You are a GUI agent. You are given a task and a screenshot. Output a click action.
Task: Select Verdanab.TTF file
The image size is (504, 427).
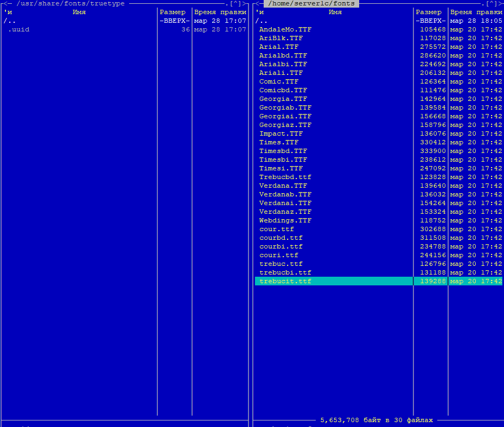click(x=285, y=195)
